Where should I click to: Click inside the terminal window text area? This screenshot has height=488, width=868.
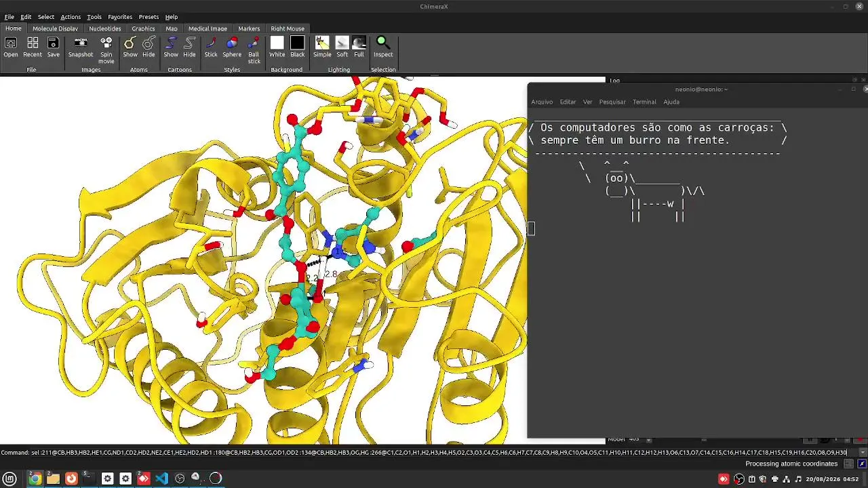(x=697, y=272)
